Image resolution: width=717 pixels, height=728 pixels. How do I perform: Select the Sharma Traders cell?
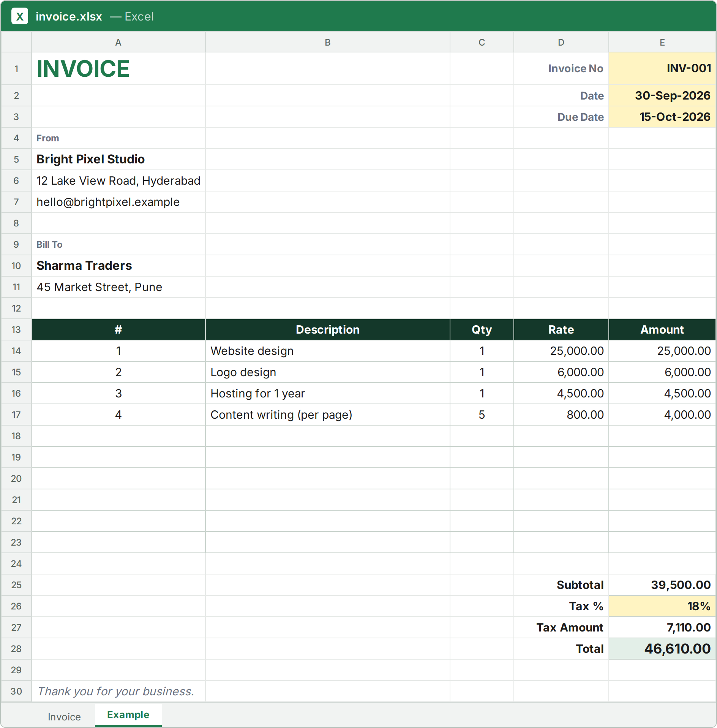118,266
